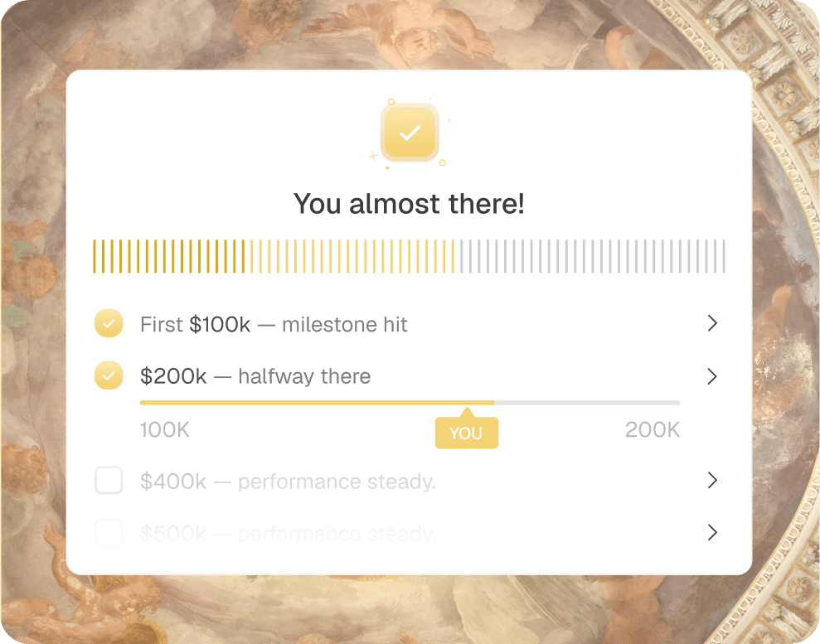The height and width of the screenshot is (644, 820).
Task: Select the checkmark icon beside First $100k
Action: (x=108, y=323)
